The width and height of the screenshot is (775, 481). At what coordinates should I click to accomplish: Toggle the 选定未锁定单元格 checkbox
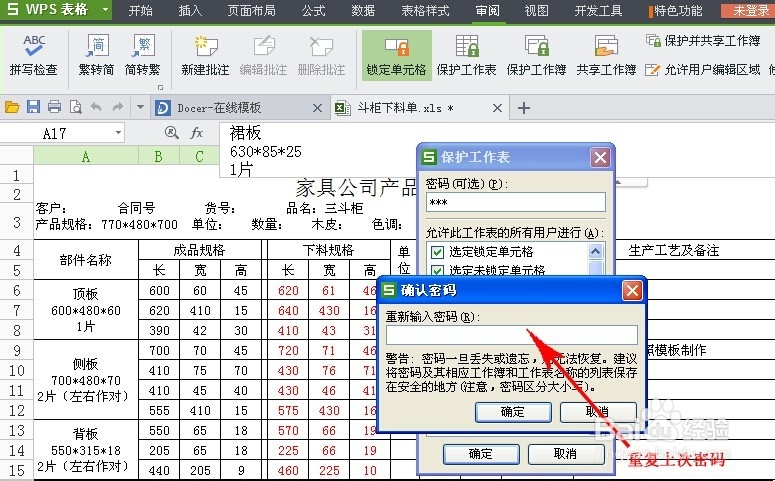[437, 270]
